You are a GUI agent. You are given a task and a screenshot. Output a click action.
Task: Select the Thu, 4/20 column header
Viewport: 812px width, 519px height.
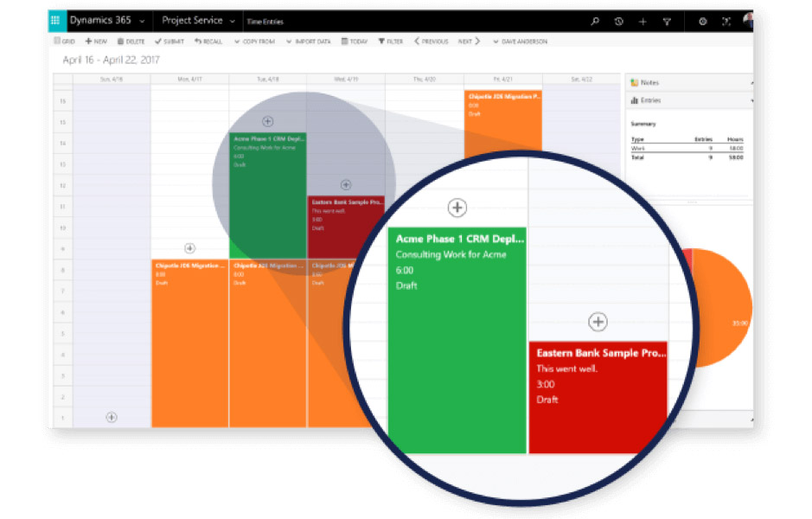click(x=425, y=80)
